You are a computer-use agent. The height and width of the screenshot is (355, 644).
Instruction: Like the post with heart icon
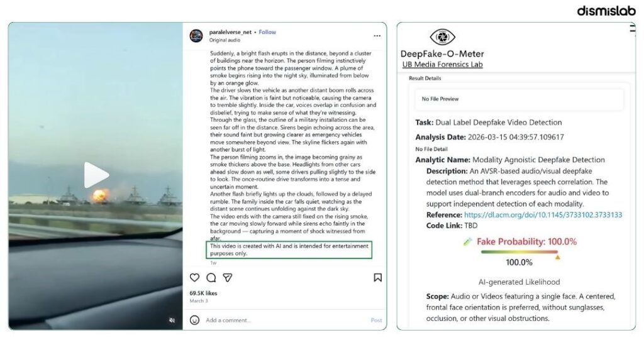[x=195, y=278]
